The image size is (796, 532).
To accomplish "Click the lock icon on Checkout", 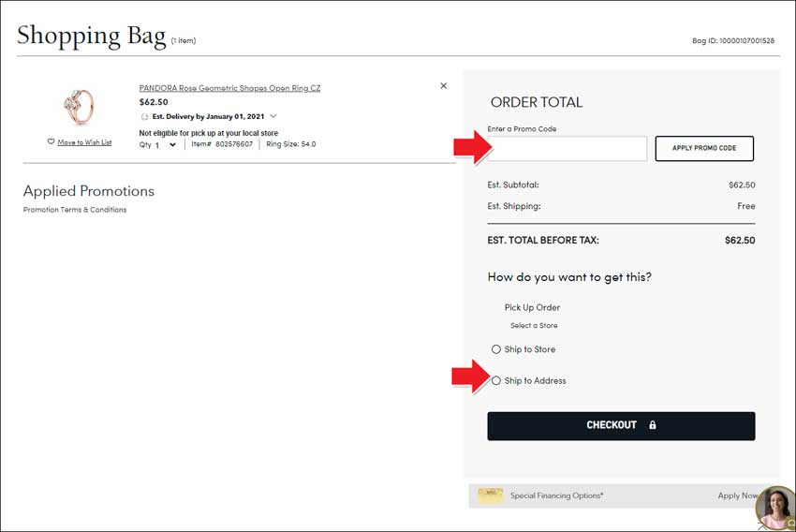I will [x=653, y=425].
